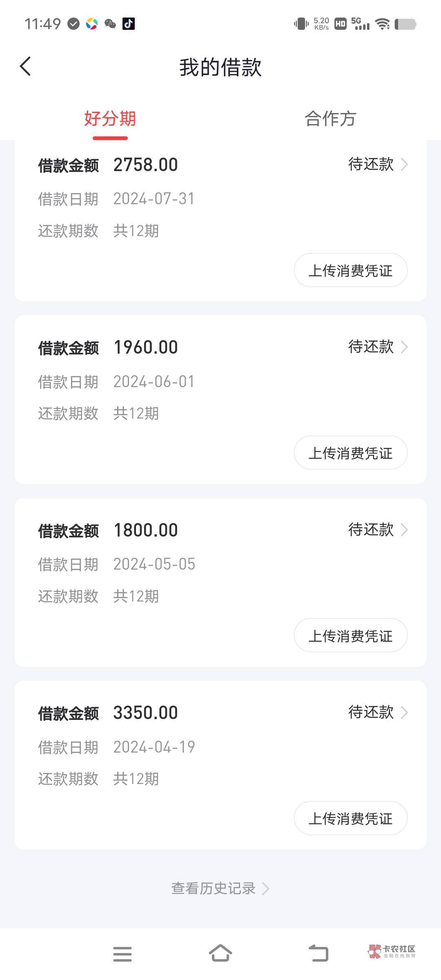Tap the WeChat notification icon in status bar

coord(110,24)
